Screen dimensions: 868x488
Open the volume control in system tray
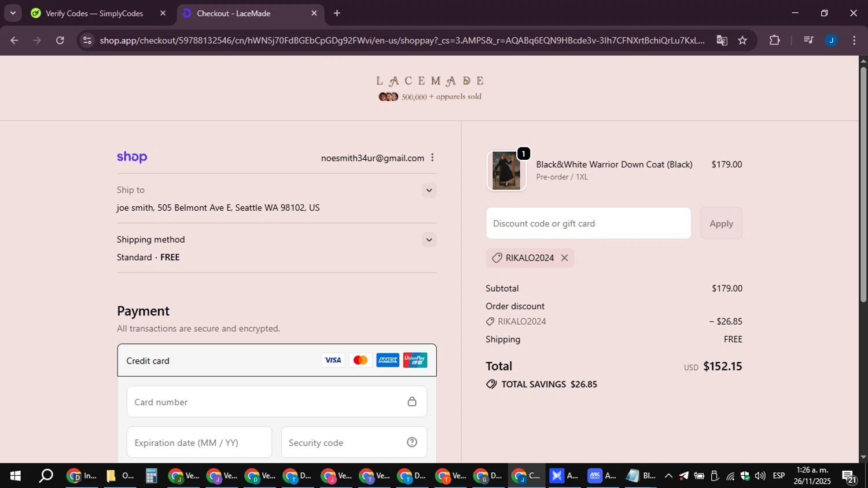point(760,476)
